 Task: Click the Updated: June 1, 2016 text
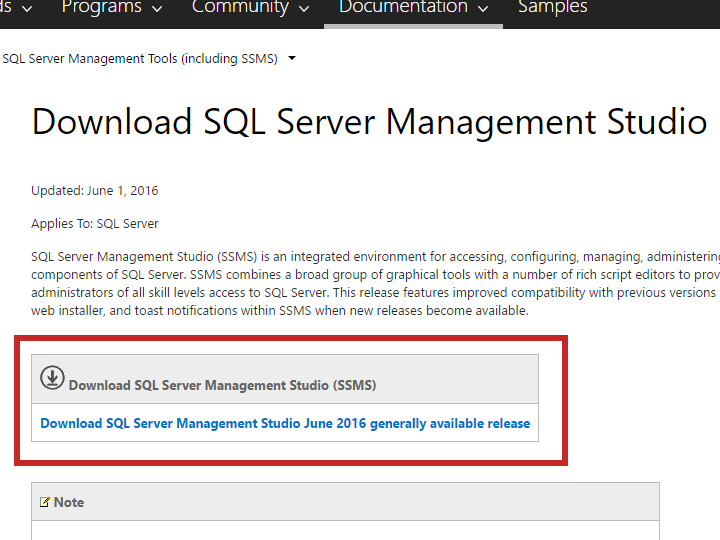click(x=95, y=191)
